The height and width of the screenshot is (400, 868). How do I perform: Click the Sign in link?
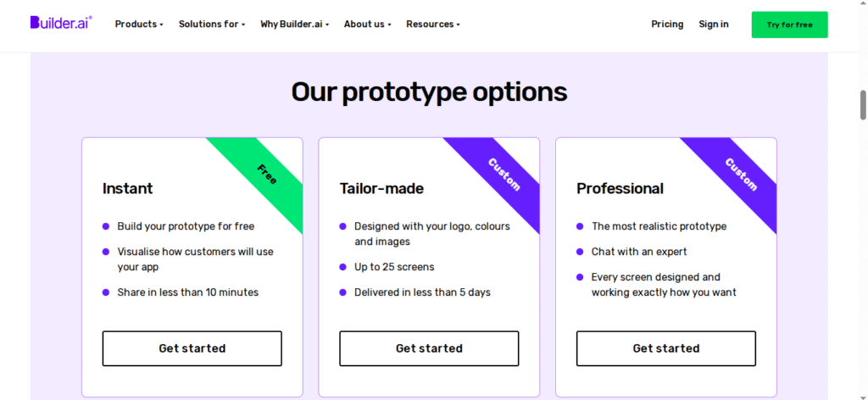pyautogui.click(x=714, y=25)
